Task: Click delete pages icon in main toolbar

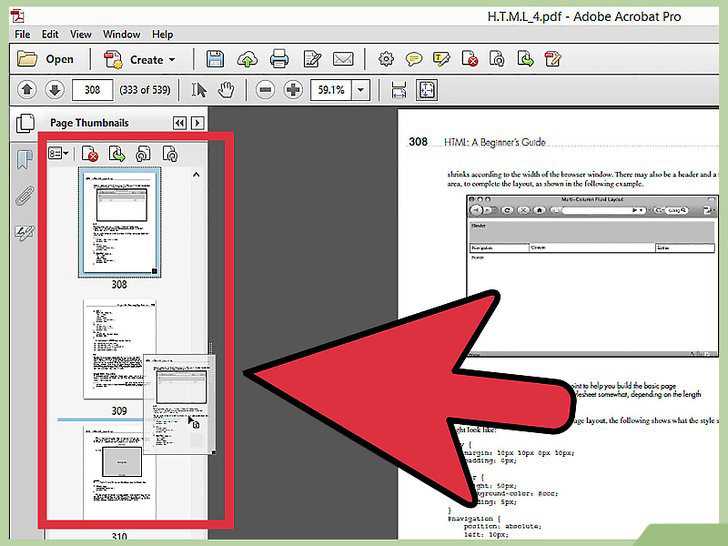Action: 469,59
